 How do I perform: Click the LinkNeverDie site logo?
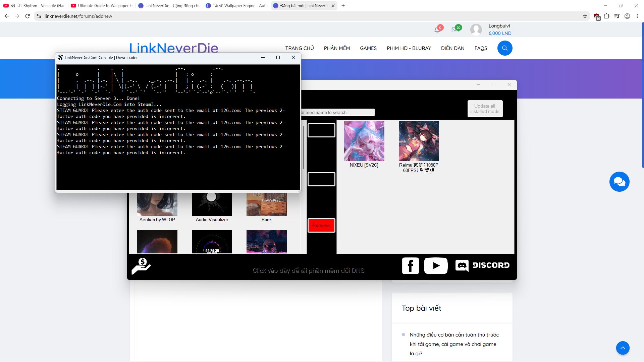pyautogui.click(x=174, y=48)
